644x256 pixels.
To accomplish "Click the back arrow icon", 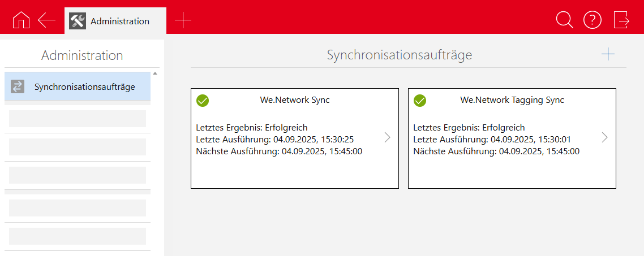I will coord(46,20).
